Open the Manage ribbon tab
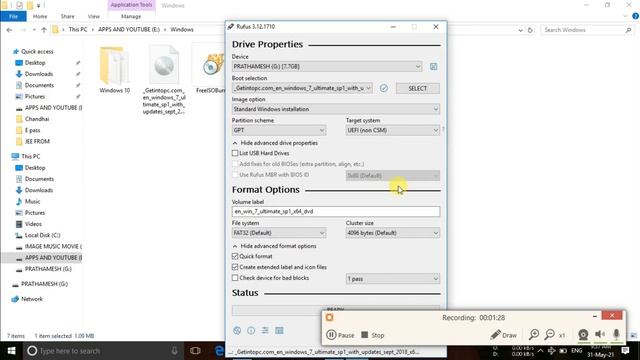 (x=131, y=16)
